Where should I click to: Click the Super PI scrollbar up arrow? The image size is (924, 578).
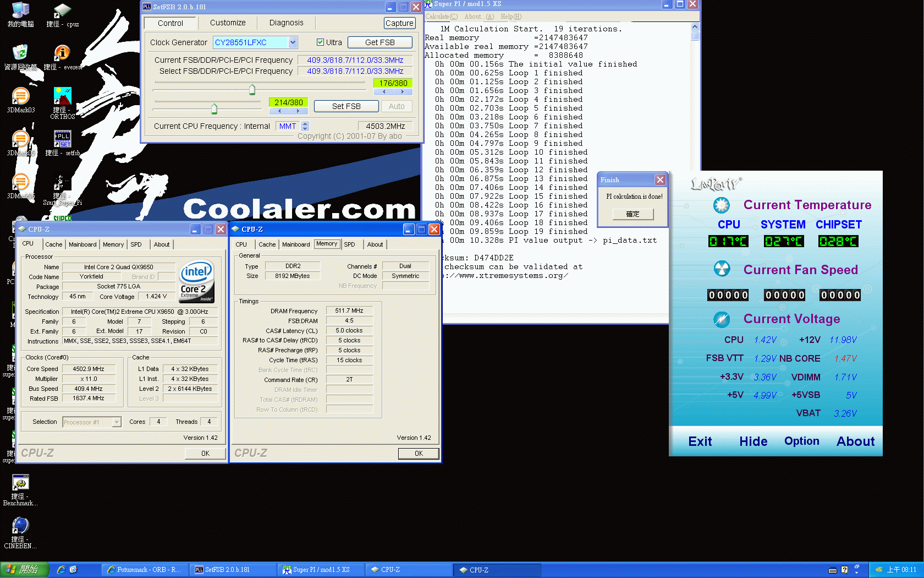(695, 27)
